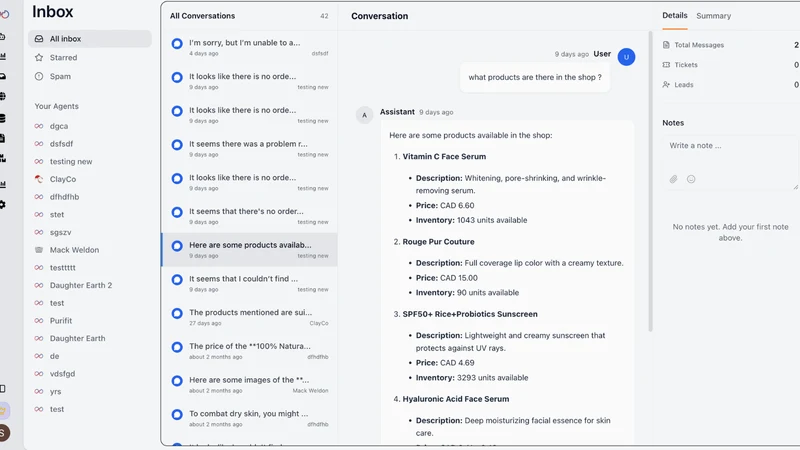Click the Total Messages row
The width and height of the screenshot is (800, 450).
coord(730,45)
